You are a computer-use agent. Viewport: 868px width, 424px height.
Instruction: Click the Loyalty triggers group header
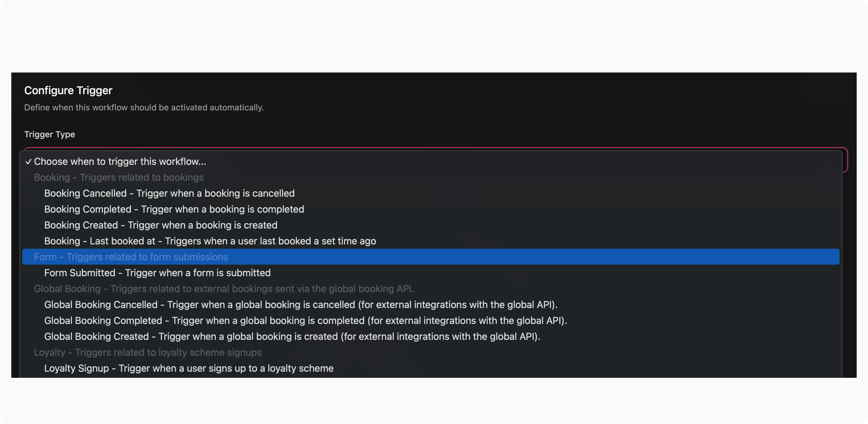pos(148,352)
